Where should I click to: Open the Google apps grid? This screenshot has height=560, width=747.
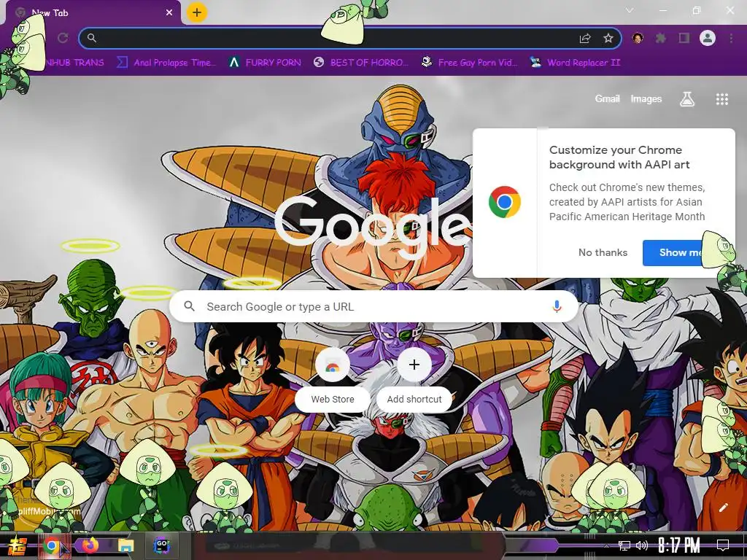pyautogui.click(x=721, y=99)
